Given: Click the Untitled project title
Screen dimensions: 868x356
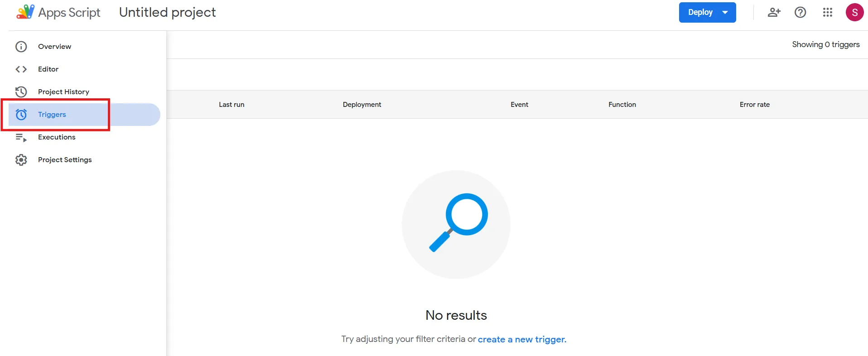Looking at the screenshot, I should pyautogui.click(x=168, y=12).
